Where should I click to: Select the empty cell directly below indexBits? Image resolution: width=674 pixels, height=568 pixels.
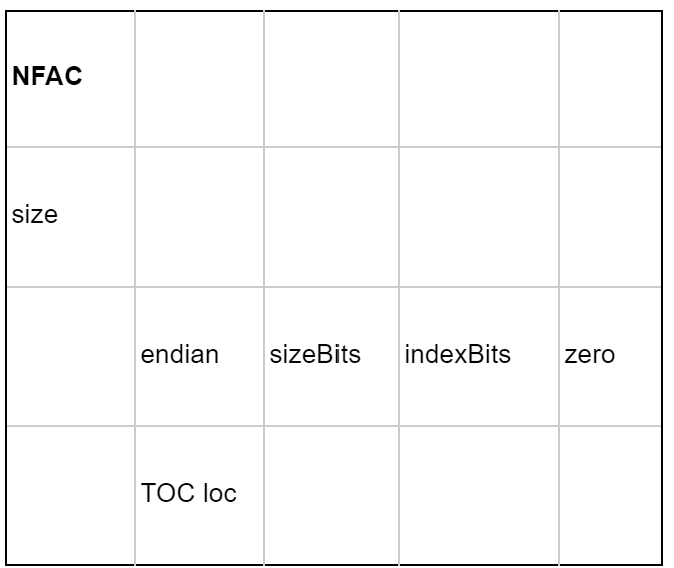[x=478, y=494]
